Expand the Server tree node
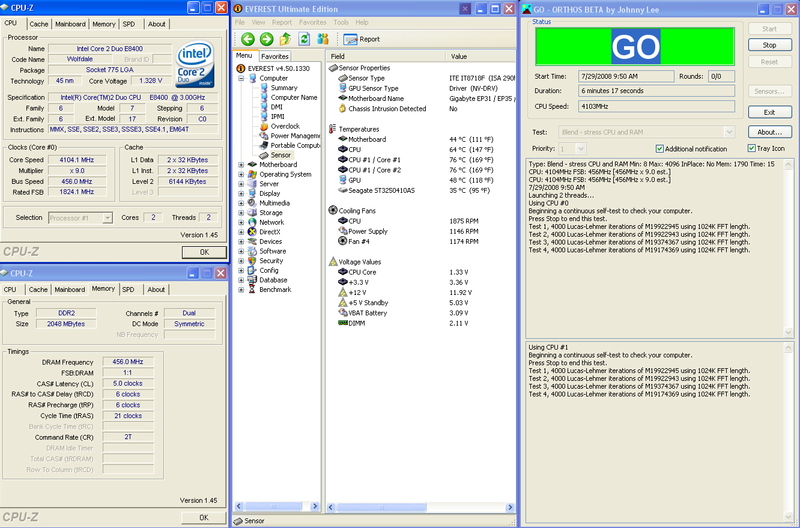 tap(241, 184)
